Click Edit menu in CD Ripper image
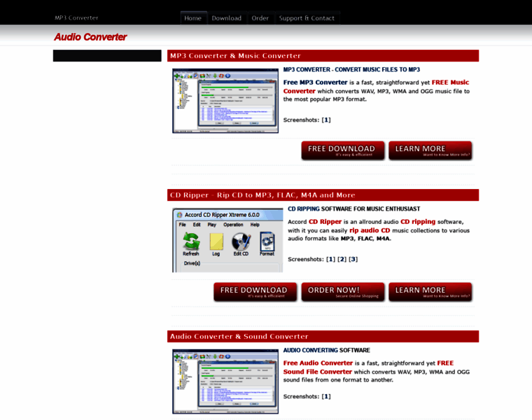The width and height of the screenshot is (532, 420). [197, 225]
